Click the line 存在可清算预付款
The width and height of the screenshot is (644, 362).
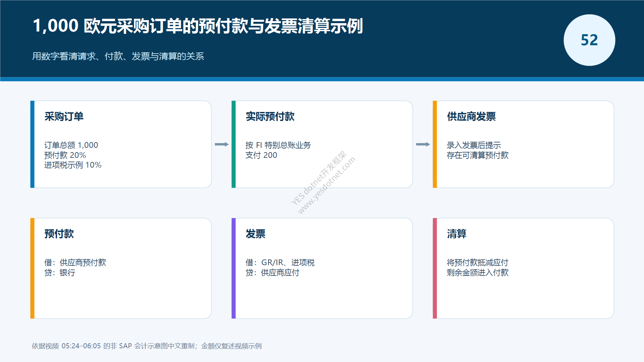(478, 155)
